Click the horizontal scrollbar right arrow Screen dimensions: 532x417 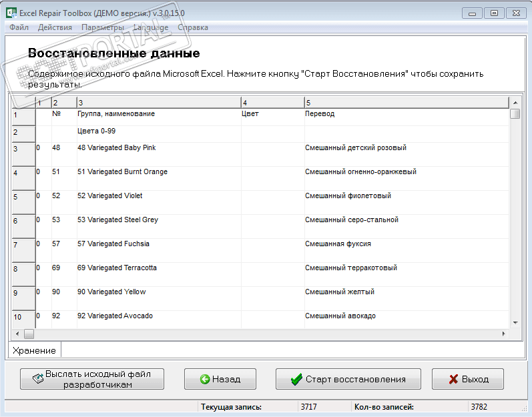[504, 334]
